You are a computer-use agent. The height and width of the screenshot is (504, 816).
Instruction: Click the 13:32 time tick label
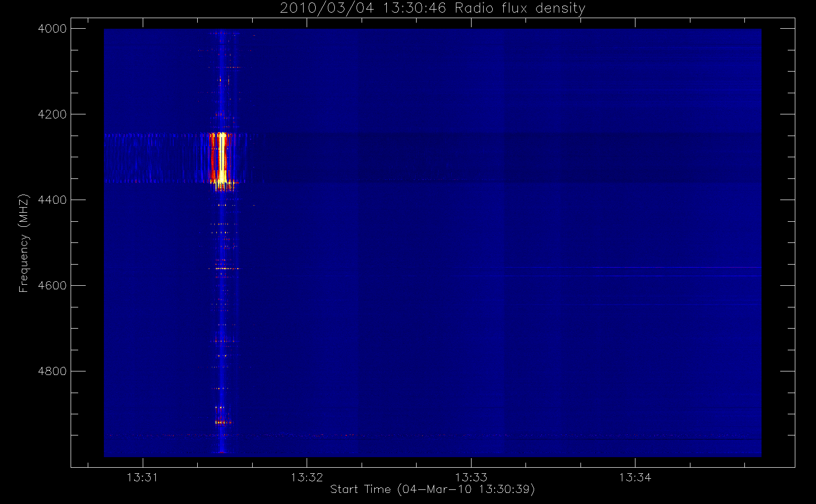point(307,477)
